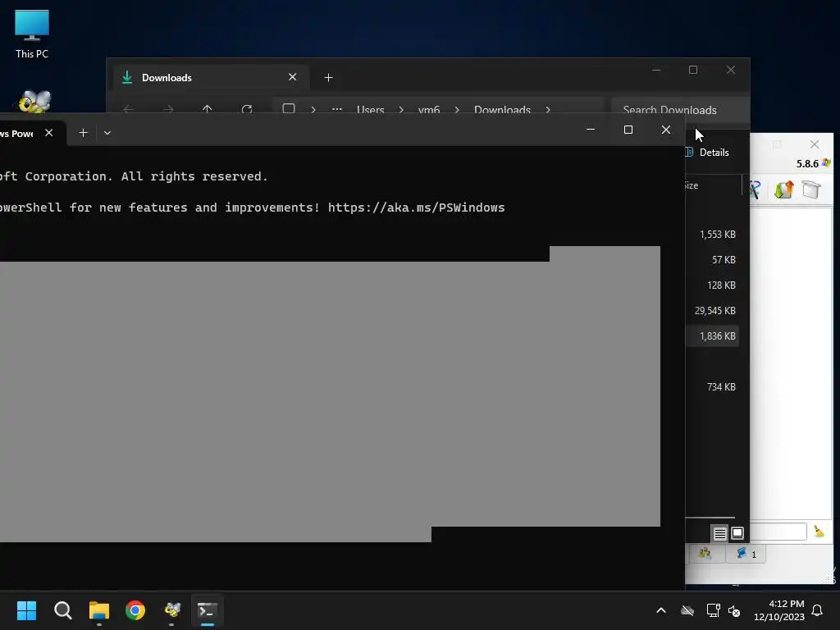The height and width of the screenshot is (630, 840).
Task: Click the vm6 breadcrumb in the address bar
Action: [428, 110]
